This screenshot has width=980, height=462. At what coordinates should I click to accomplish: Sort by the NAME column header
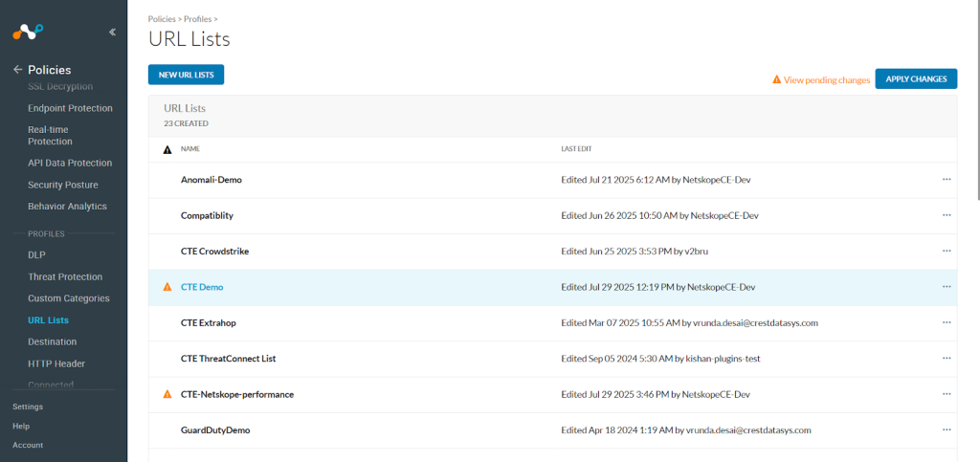(190, 150)
